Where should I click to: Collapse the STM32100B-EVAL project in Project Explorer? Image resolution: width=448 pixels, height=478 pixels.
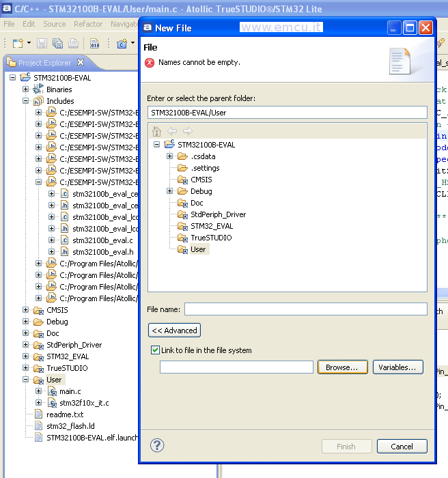(x=12, y=77)
